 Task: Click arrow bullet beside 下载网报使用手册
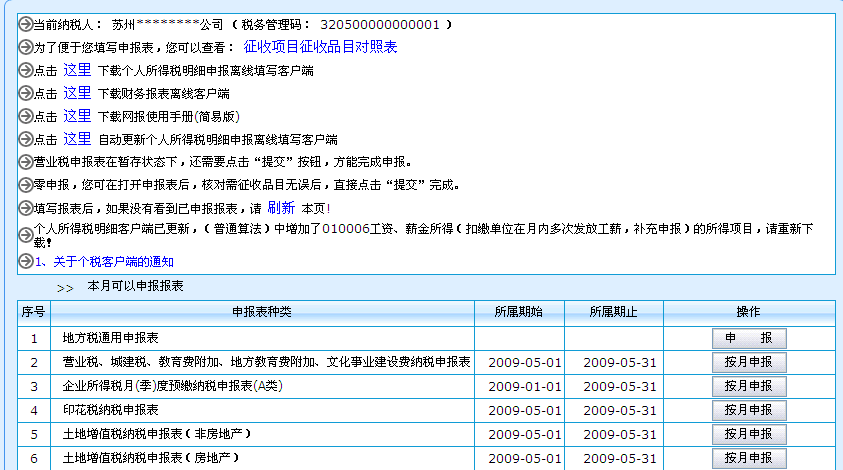25,116
